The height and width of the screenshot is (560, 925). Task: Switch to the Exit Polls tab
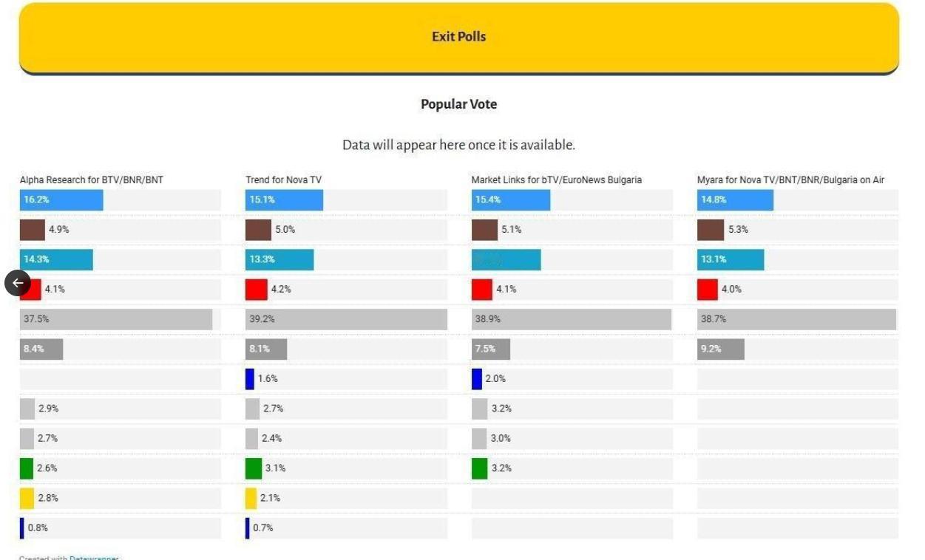pyautogui.click(x=459, y=35)
